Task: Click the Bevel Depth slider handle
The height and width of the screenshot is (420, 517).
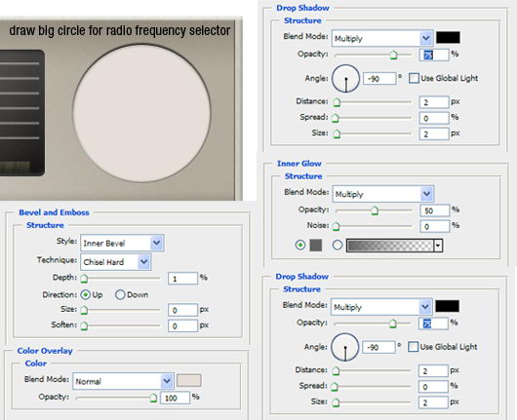Action: click(x=84, y=279)
